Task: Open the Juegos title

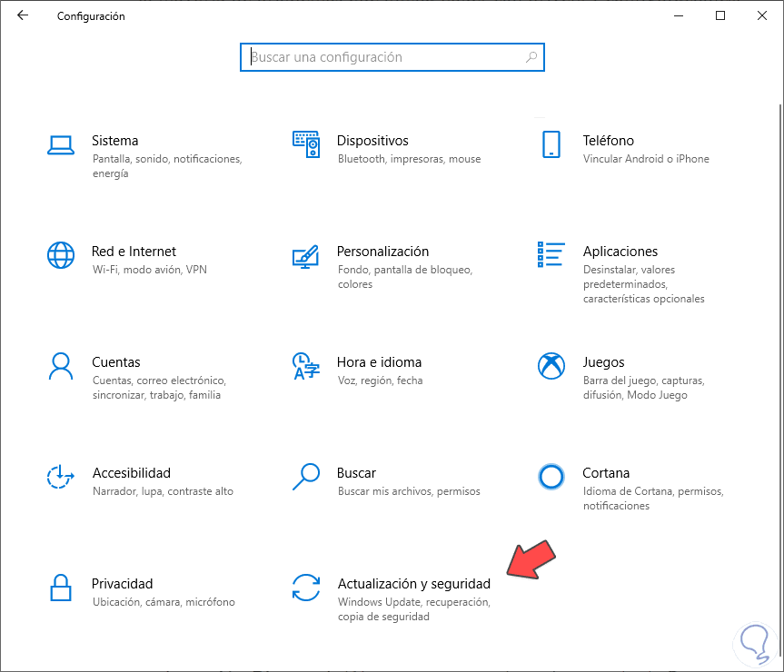Action: click(603, 362)
